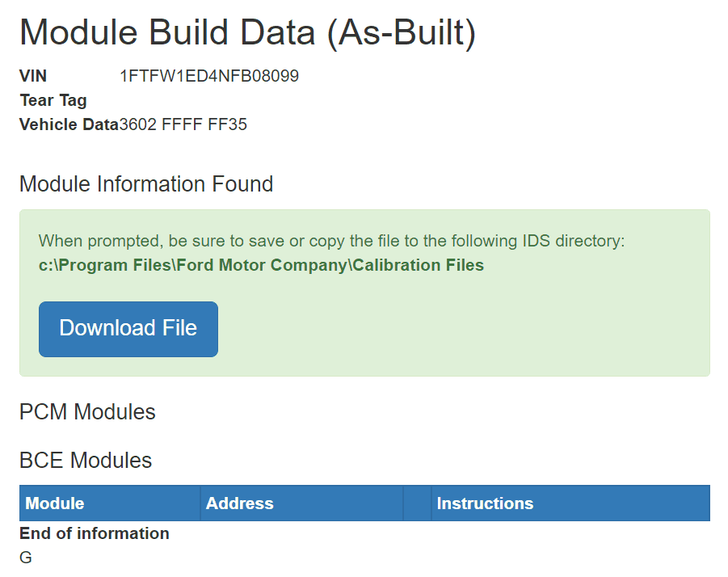Click the Vehicle Data label
The width and height of the screenshot is (728, 577).
pyautogui.click(x=69, y=124)
